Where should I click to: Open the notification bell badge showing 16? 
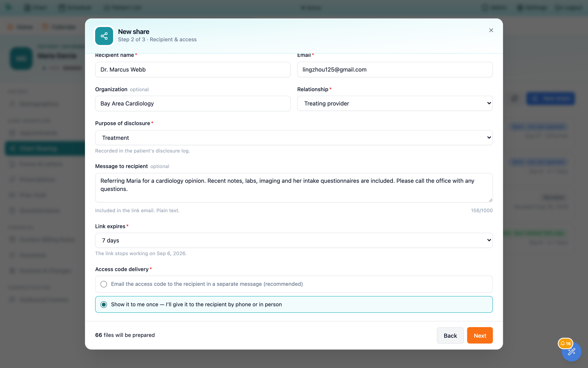pyautogui.click(x=565, y=343)
